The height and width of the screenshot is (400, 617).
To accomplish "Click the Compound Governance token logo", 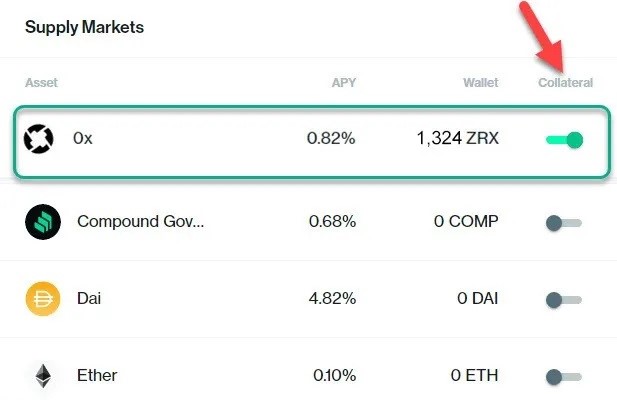I will (43, 222).
